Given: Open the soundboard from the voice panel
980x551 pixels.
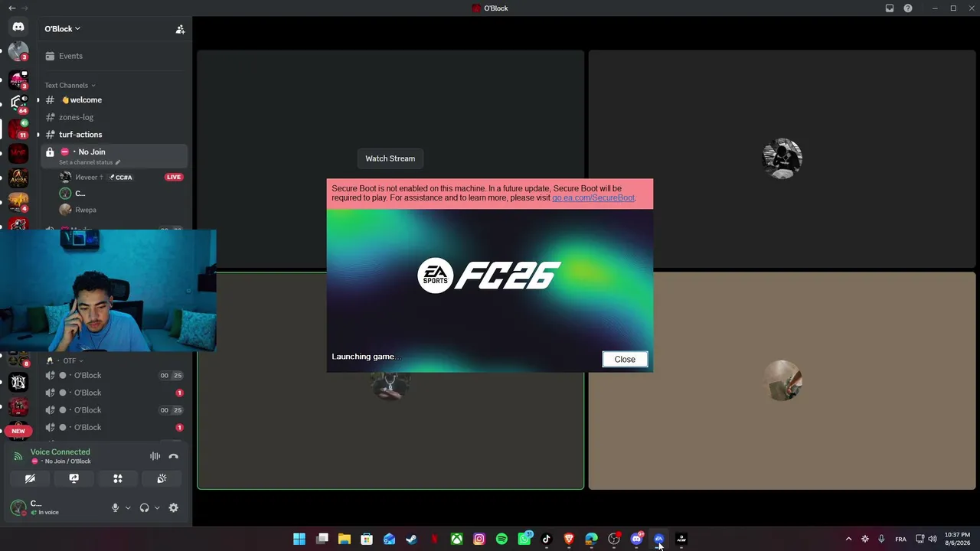Looking at the screenshot, I should click(162, 478).
